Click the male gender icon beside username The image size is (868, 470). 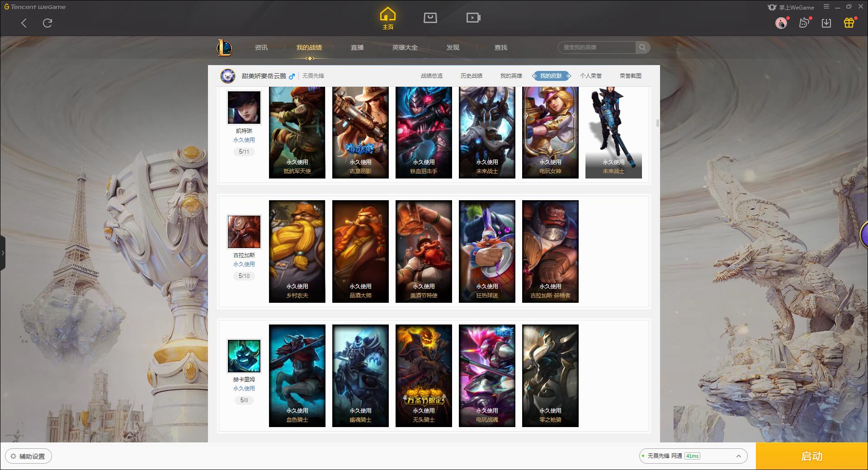point(292,76)
